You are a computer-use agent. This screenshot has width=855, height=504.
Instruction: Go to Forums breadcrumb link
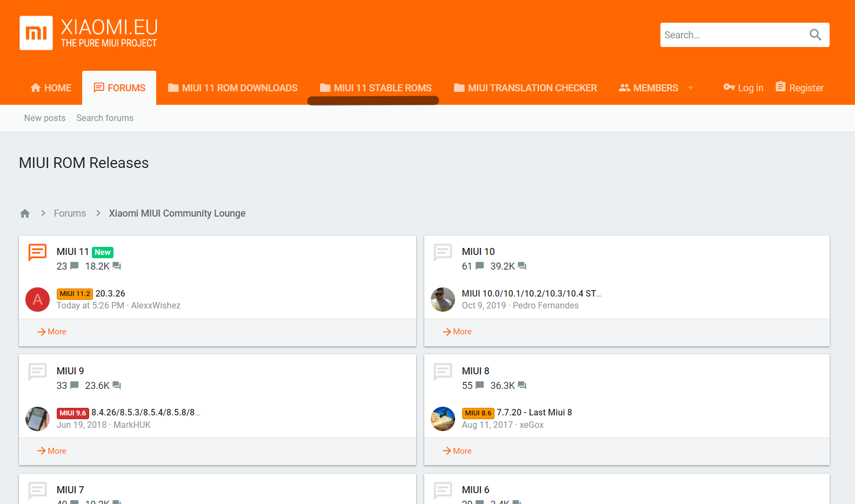click(70, 213)
